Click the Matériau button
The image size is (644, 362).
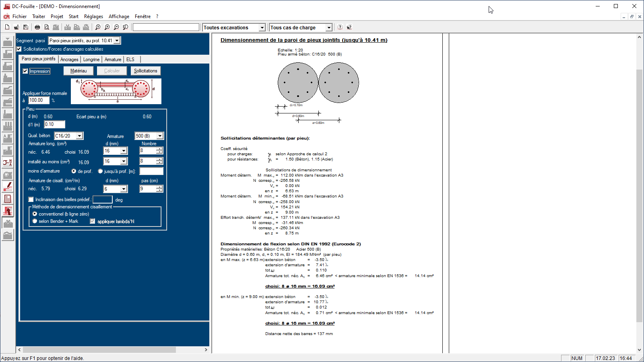(78, 71)
